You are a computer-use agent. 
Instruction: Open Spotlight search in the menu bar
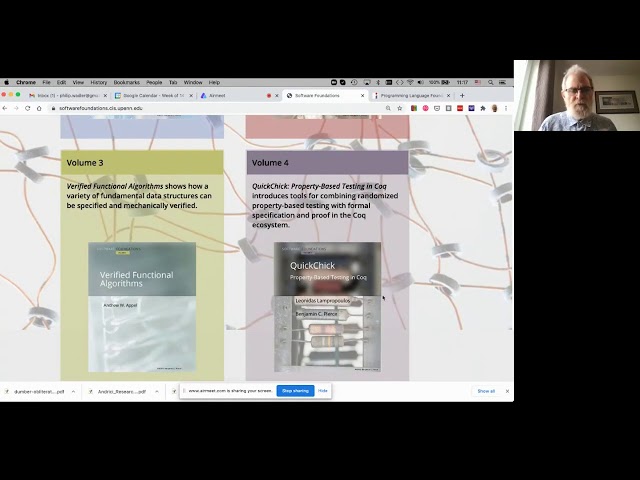click(x=491, y=82)
